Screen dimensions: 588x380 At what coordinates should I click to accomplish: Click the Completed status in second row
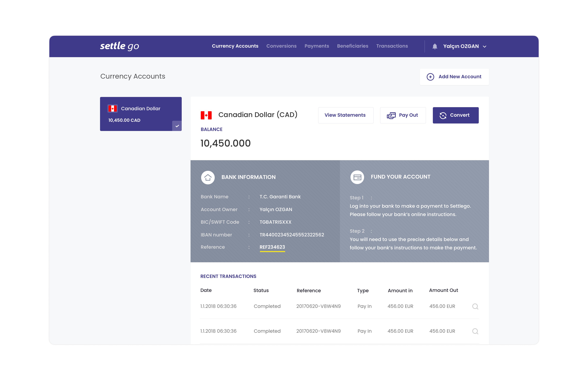[x=267, y=331]
